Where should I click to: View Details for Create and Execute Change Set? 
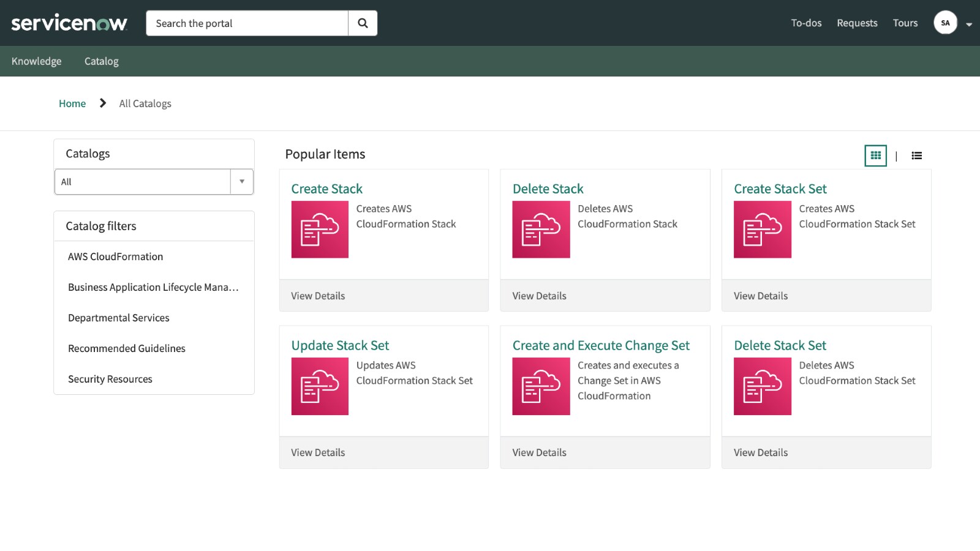pyautogui.click(x=540, y=452)
